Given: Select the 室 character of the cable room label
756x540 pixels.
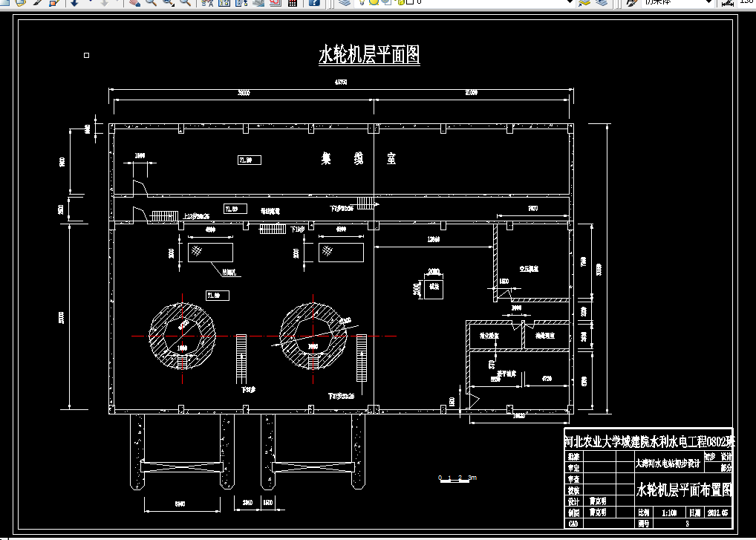Looking at the screenshot, I should click(x=391, y=159).
